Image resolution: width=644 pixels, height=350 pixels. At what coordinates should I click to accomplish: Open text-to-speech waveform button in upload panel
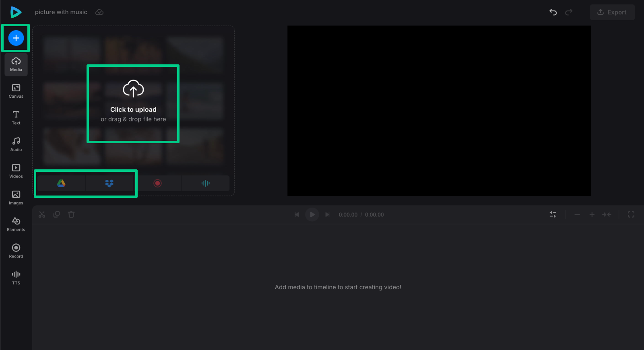point(206,183)
